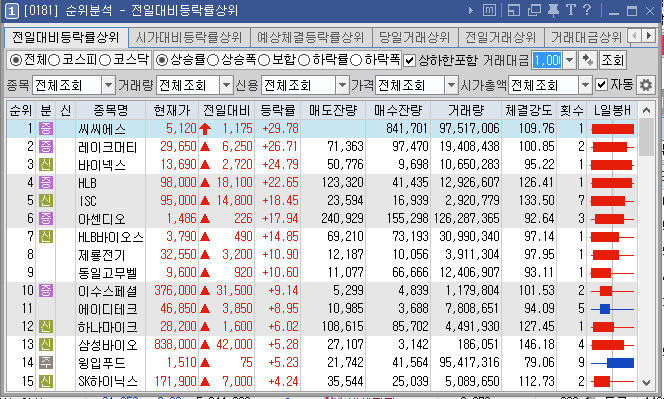This screenshot has height=399, width=664.
Task: Switch to the 시가대비등락률상위 tab
Action: [188, 38]
